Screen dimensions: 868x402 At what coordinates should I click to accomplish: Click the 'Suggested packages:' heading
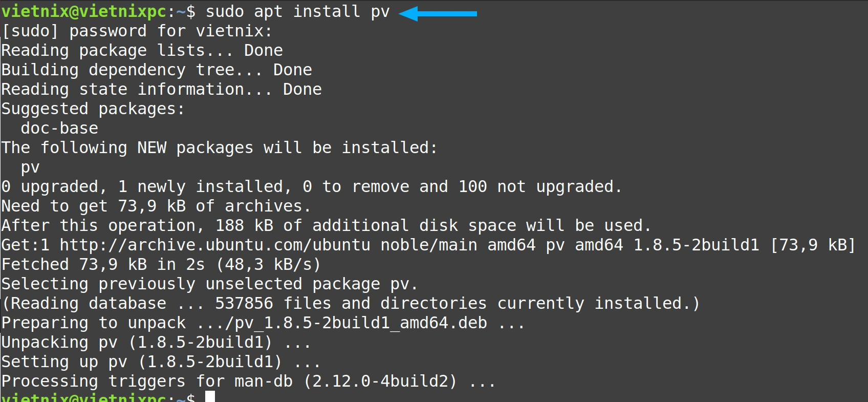point(93,109)
